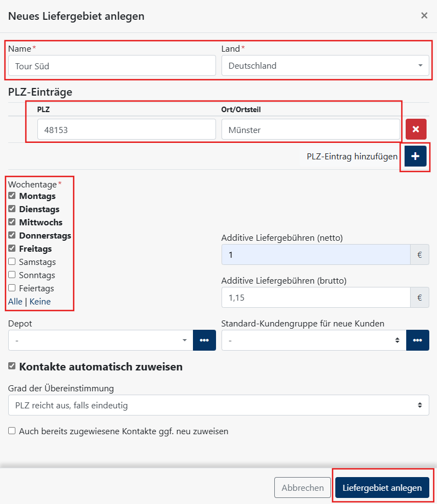Click the euro symbol beside brutto fee

[x=419, y=297]
